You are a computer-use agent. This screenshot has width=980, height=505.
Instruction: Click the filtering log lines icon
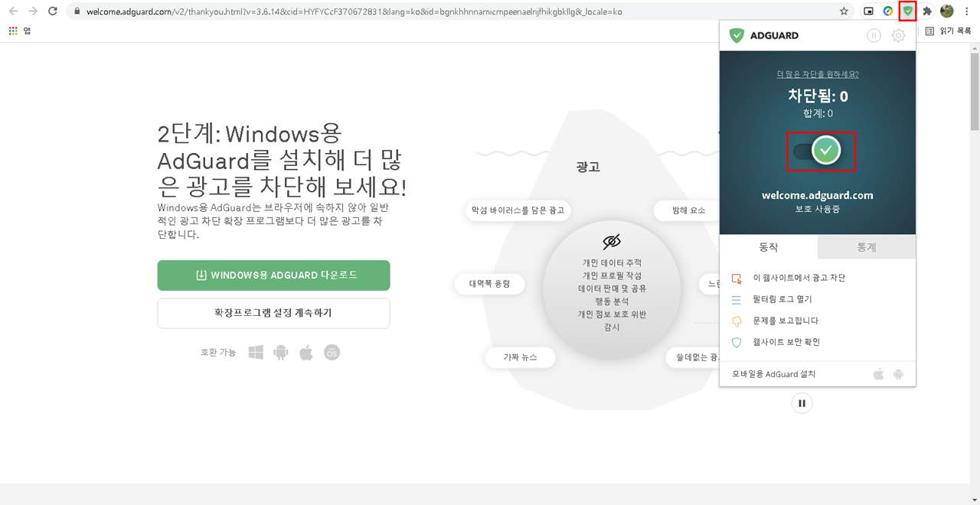pos(737,300)
